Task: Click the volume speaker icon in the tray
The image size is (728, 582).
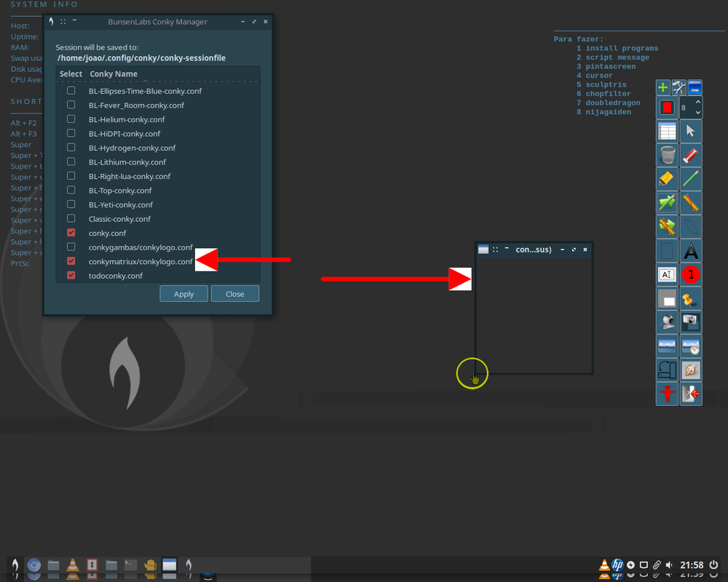Action: pyautogui.click(x=669, y=565)
